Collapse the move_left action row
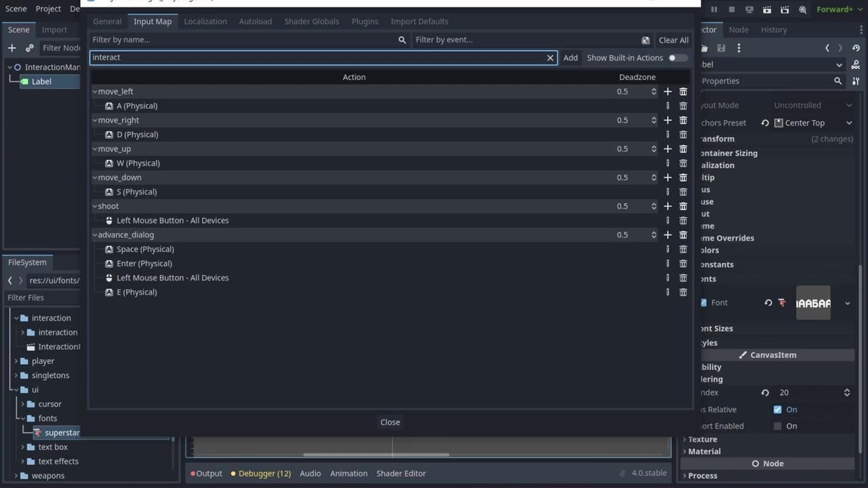Screen dimensions: 868x488 click(95, 91)
